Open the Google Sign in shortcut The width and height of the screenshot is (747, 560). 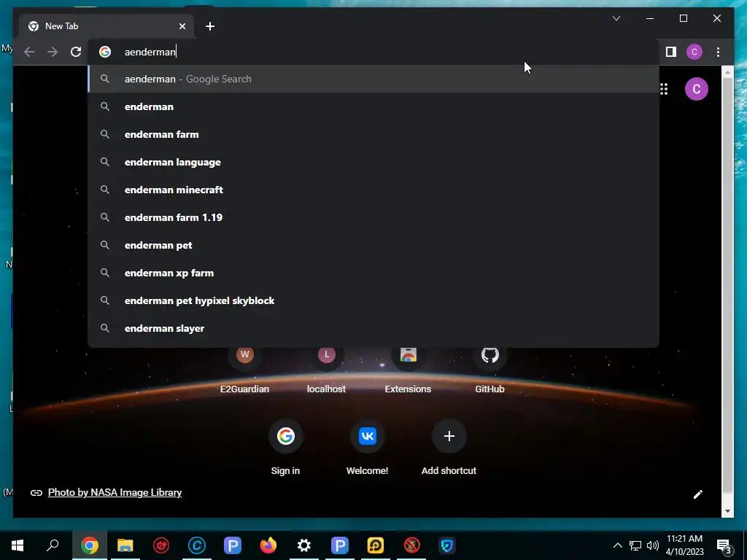click(285, 448)
